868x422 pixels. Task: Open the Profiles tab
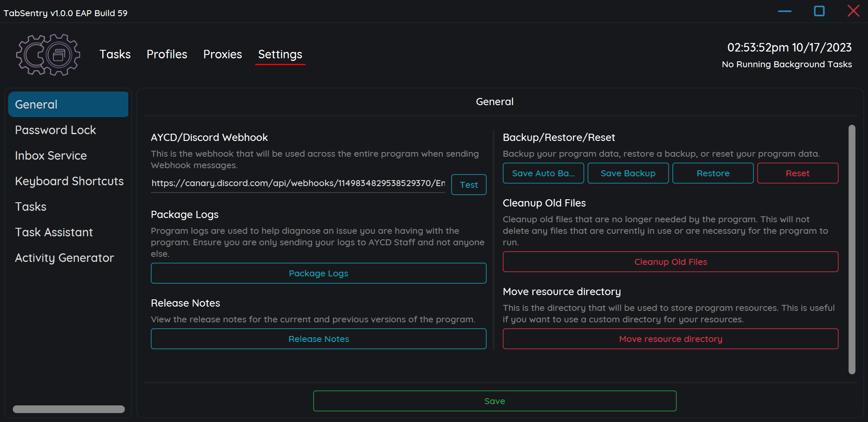coord(167,54)
